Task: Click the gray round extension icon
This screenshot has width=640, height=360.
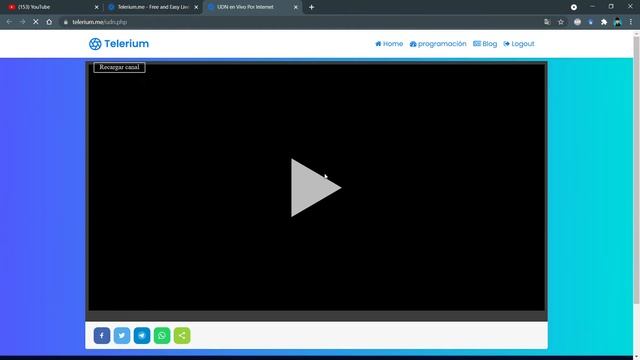Action: coord(577,22)
